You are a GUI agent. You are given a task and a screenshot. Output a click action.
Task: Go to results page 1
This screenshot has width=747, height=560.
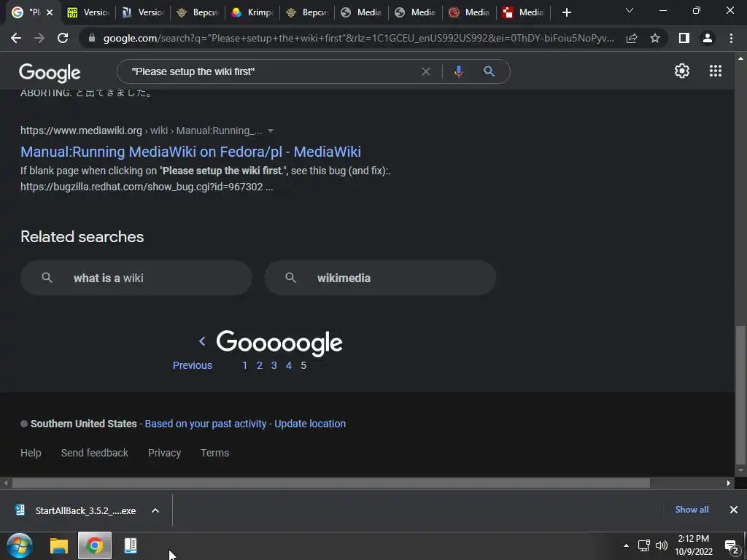(245, 366)
